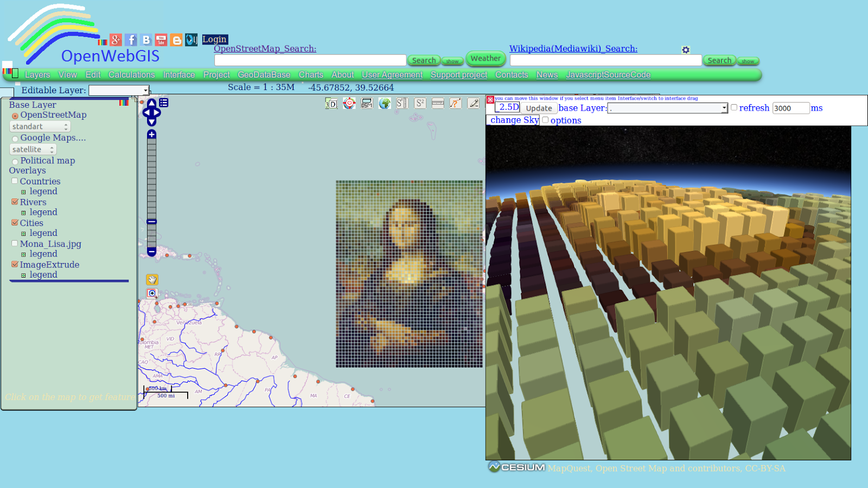
Task: Pan the map right with arrow
Action: coord(158,113)
